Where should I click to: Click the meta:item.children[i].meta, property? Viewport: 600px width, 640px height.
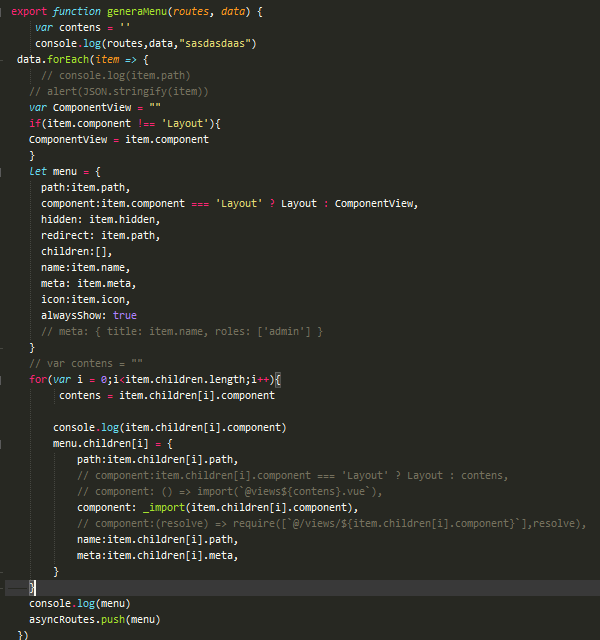tap(158, 556)
